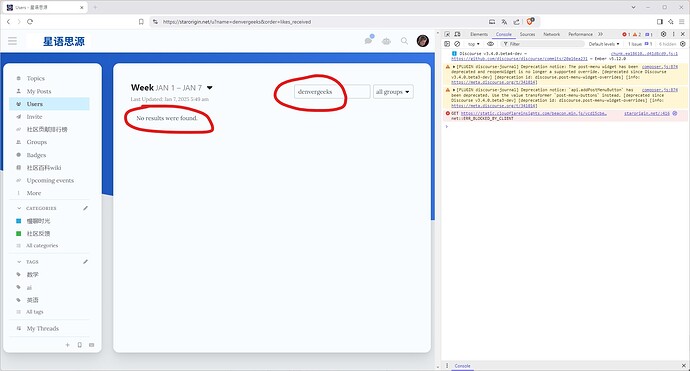Open browser main menu
Image resolution: width=690 pixels, height=371 pixels.
681,22
